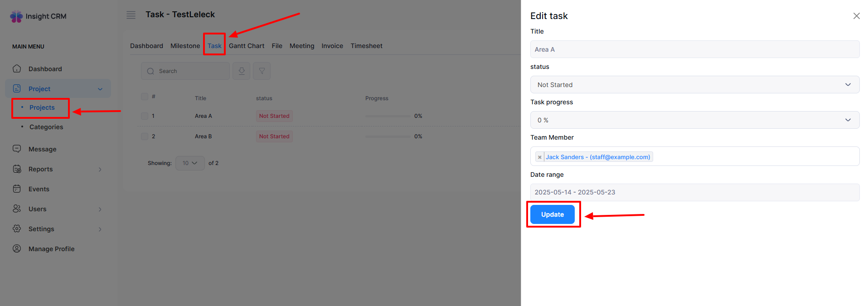
Task: Close the Edit task panel
Action: (856, 16)
